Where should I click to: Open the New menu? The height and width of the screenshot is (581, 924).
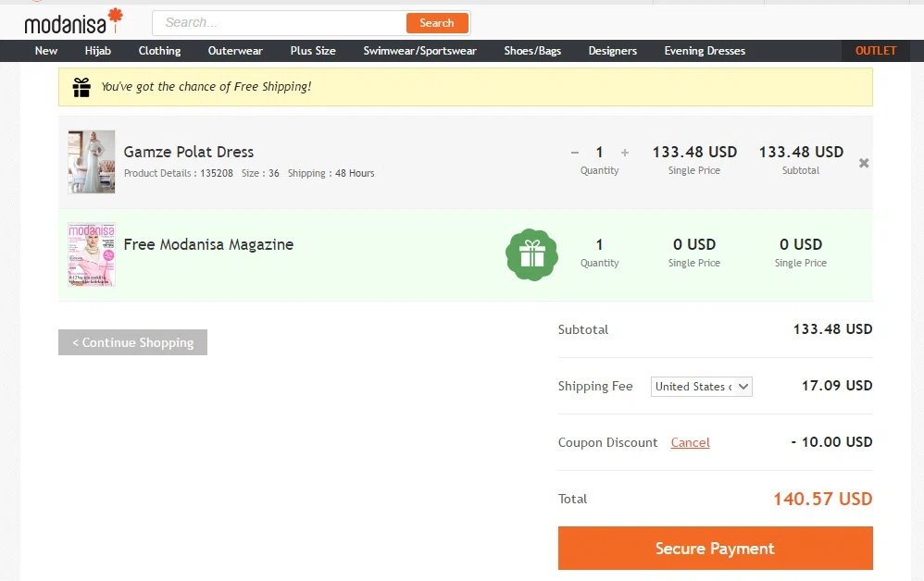46,51
